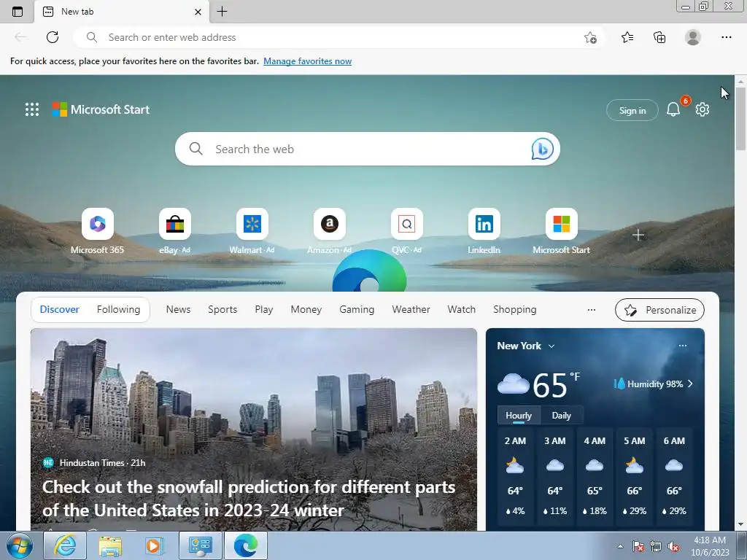The image size is (747, 560).
Task: Open the Shopping tab
Action: click(x=515, y=309)
